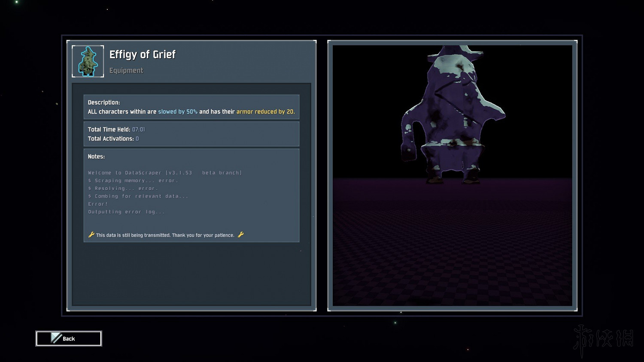Image resolution: width=644 pixels, height=362 pixels.
Task: Click the "Scraping memory... error." log line
Action: (133, 181)
